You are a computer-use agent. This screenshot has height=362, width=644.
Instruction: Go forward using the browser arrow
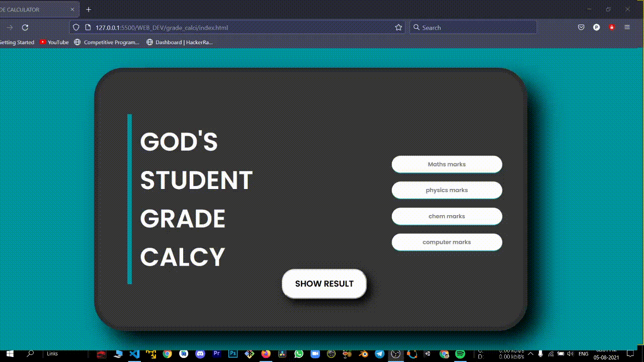coord(9,28)
